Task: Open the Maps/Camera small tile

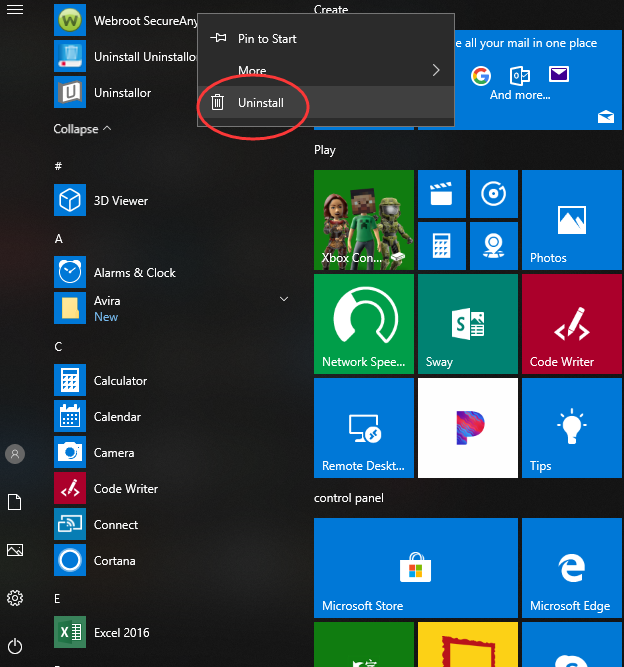Action: [493, 246]
